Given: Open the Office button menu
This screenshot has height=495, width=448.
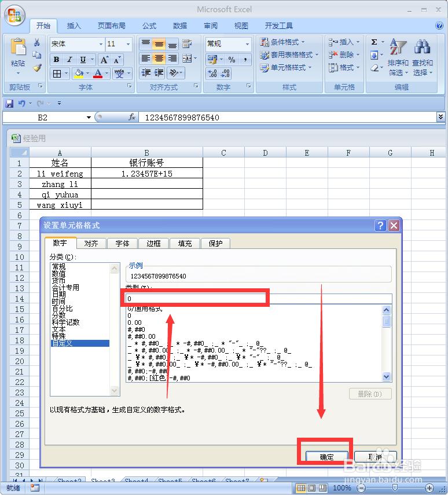Looking at the screenshot, I should click(14, 15).
